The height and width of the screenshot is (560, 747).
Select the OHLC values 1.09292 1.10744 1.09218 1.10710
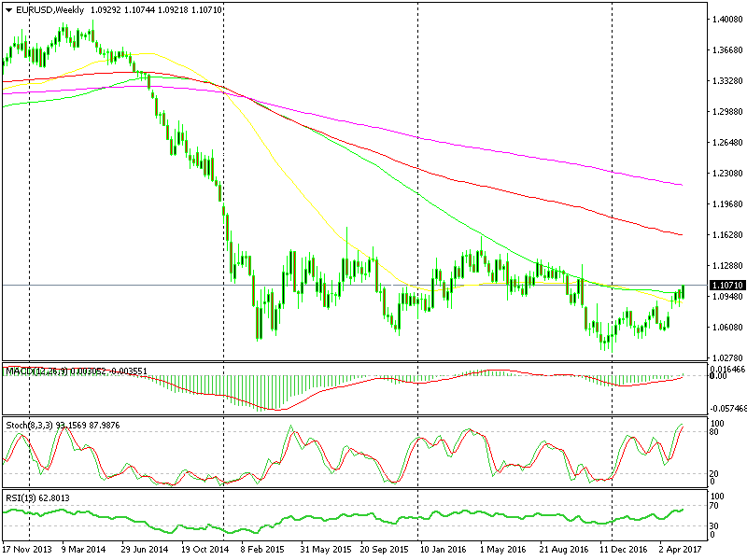click(x=156, y=10)
